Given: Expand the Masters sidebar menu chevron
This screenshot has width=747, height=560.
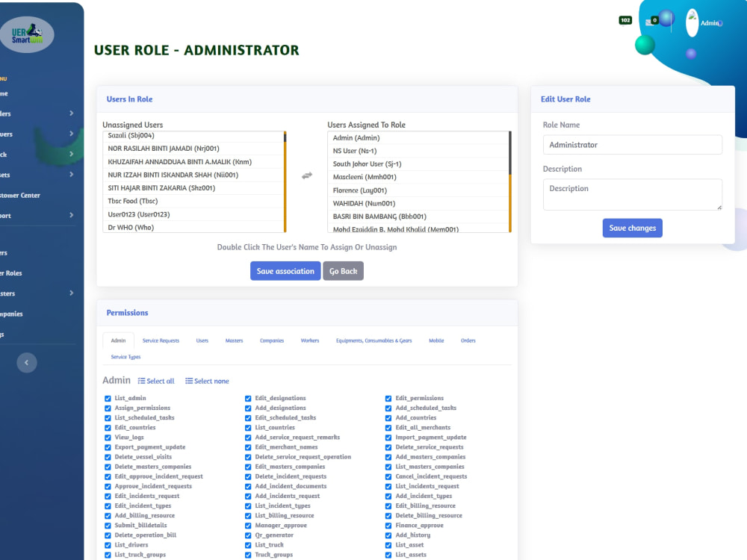Looking at the screenshot, I should coord(71,293).
